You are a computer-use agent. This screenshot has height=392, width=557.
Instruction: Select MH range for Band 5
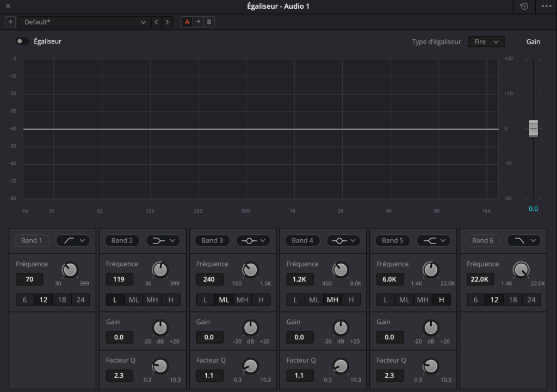[x=423, y=300]
